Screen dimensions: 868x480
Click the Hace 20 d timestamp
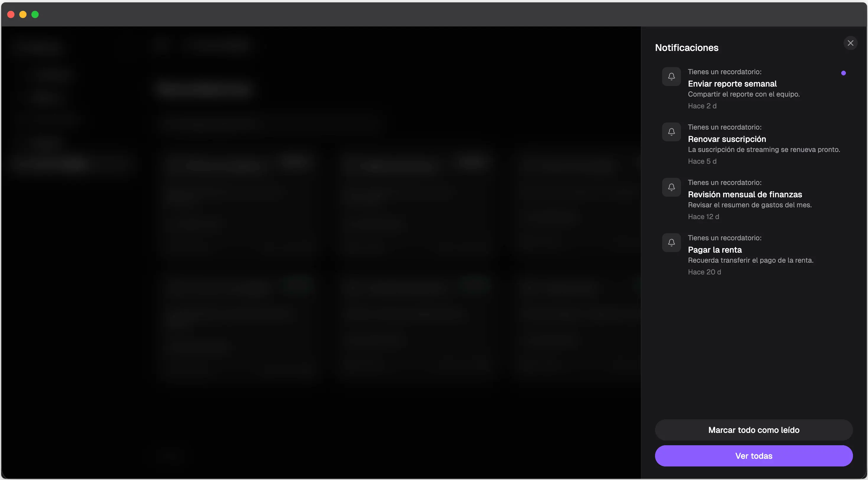(704, 272)
